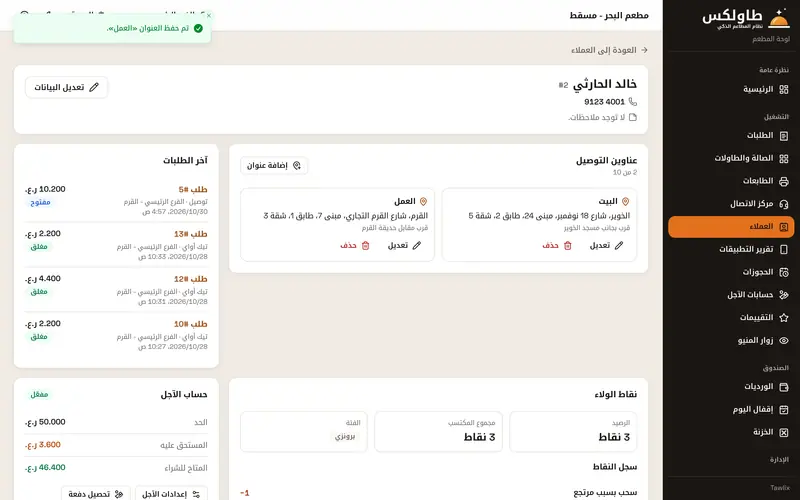This screenshot has width=800, height=500.
Task: Open order طلب #10 link
Action: 191,324
